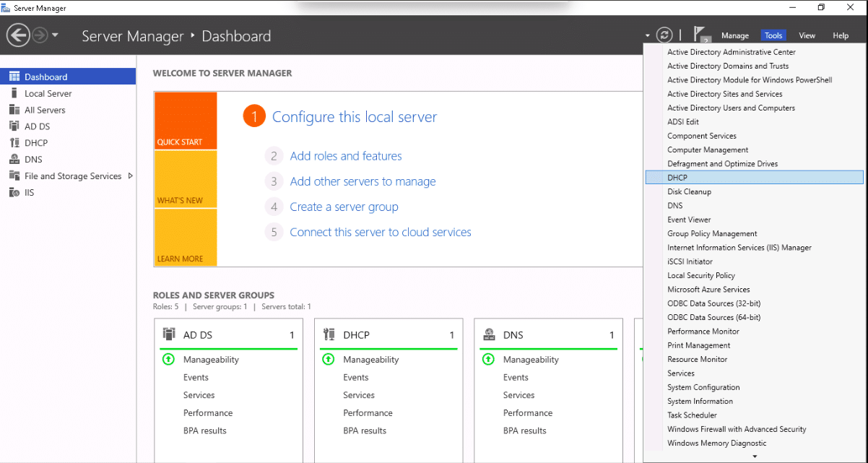This screenshot has width=868, height=463.
Task: Click the IIS icon in sidebar
Action: tap(14, 193)
